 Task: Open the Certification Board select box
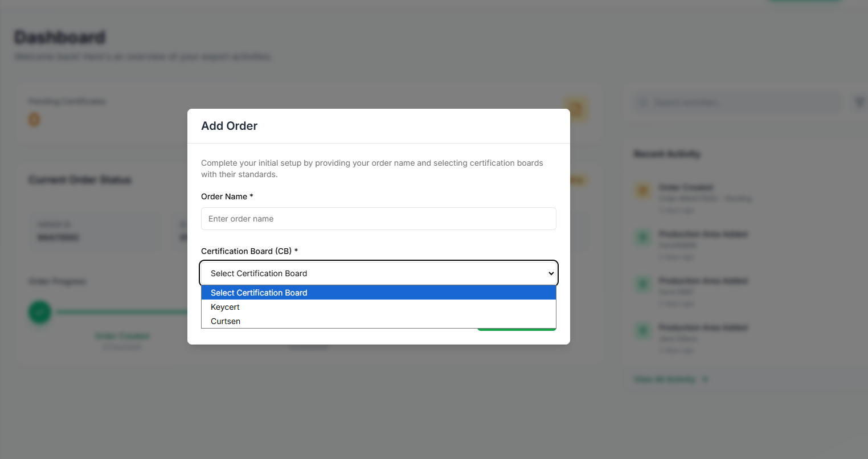tap(378, 273)
